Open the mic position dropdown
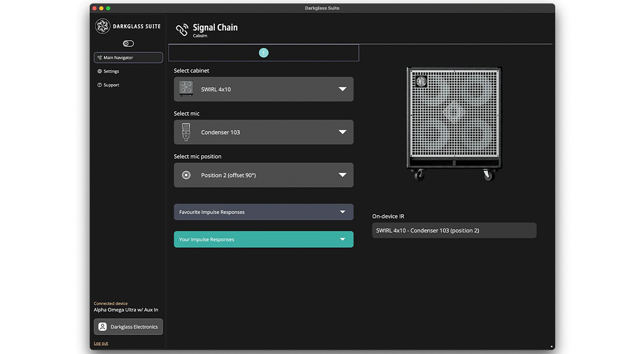 tap(263, 175)
